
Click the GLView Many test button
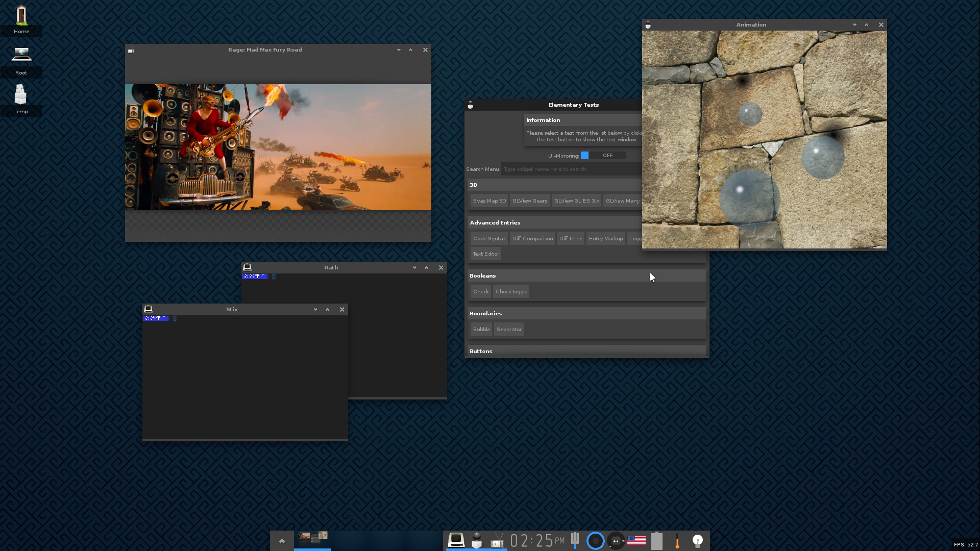(x=622, y=201)
